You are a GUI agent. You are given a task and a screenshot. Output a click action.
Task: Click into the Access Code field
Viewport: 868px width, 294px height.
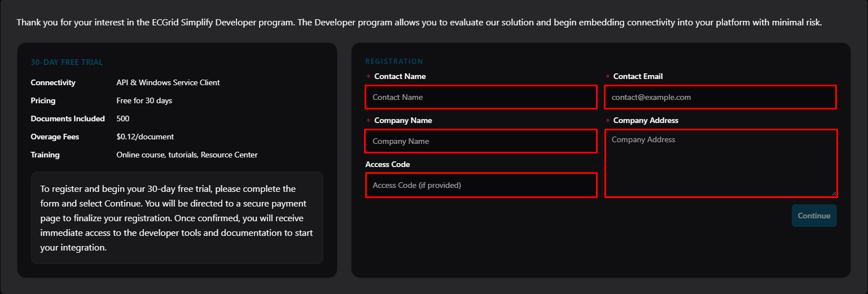pyautogui.click(x=481, y=185)
